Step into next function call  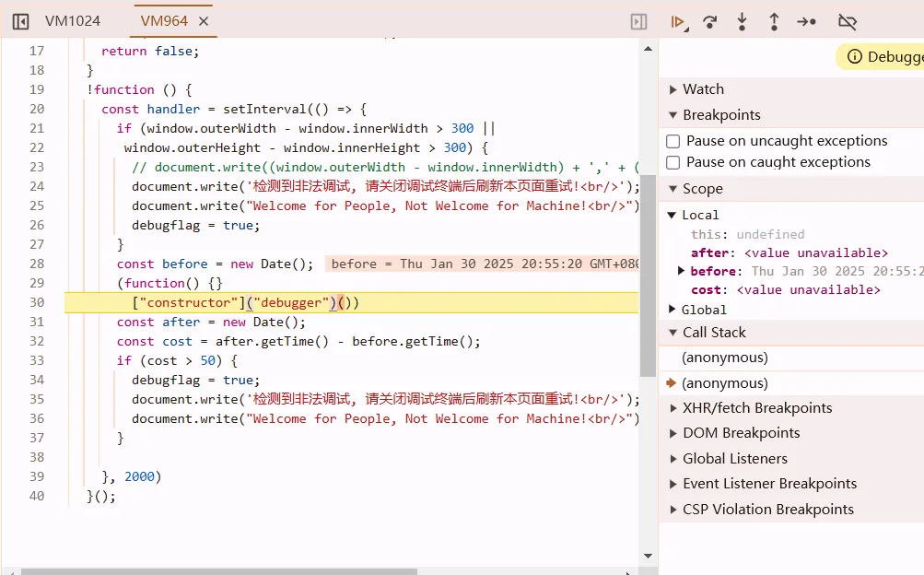742,22
